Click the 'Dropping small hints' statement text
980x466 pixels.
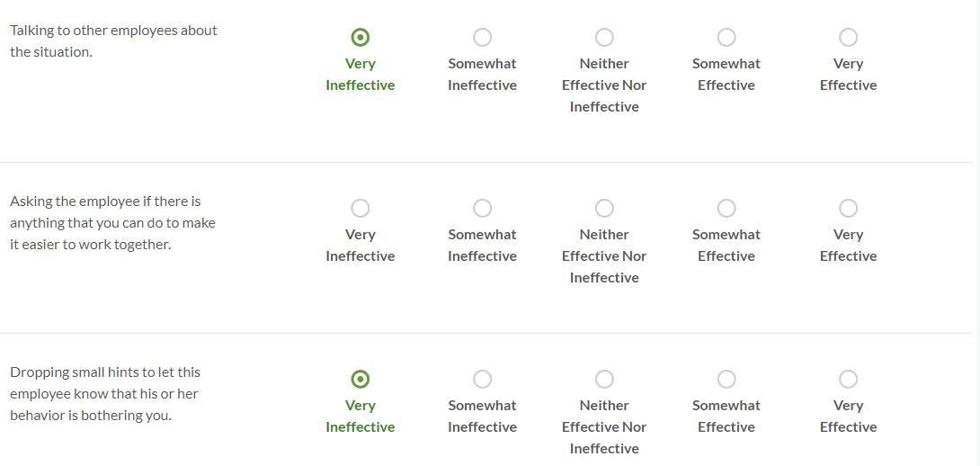[104, 393]
